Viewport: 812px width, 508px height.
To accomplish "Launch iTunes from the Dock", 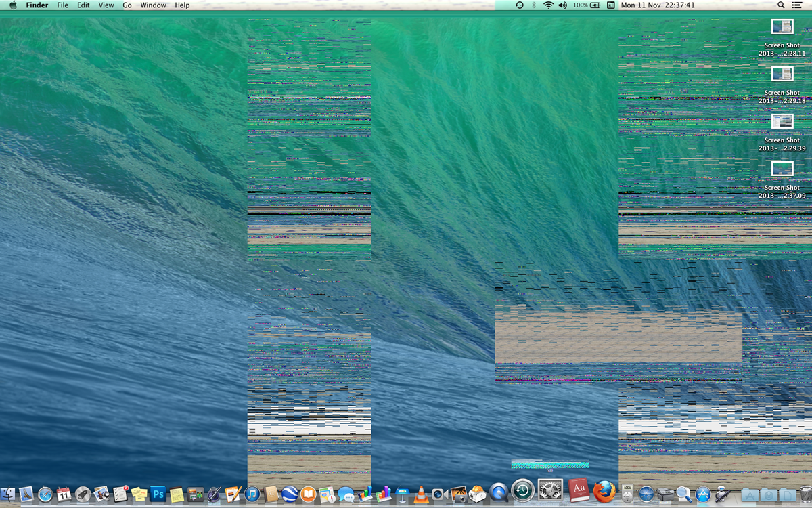I will coord(252,494).
